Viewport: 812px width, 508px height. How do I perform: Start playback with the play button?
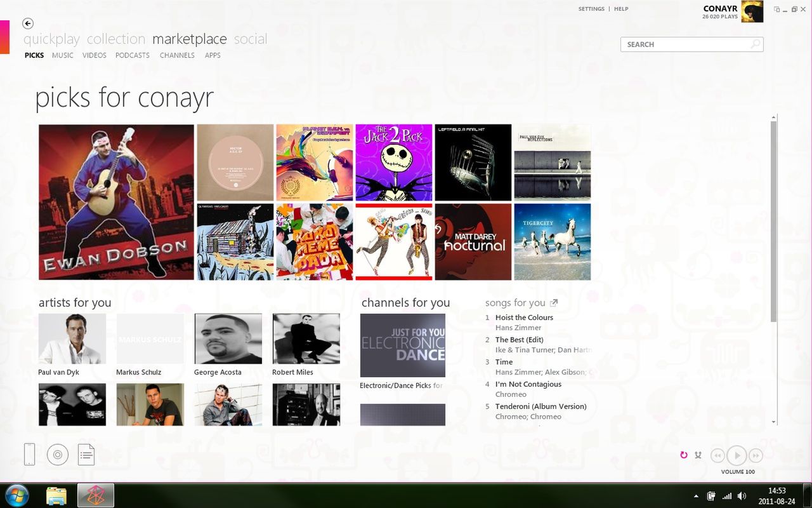point(737,455)
